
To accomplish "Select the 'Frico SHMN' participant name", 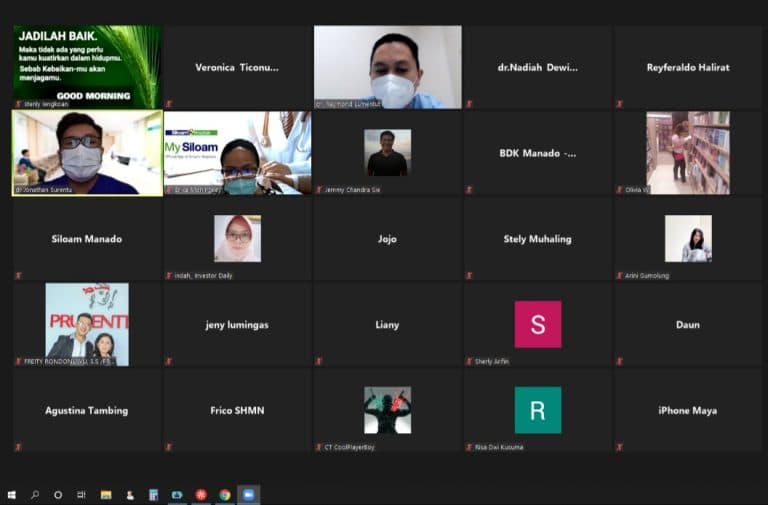I will click(237, 410).
